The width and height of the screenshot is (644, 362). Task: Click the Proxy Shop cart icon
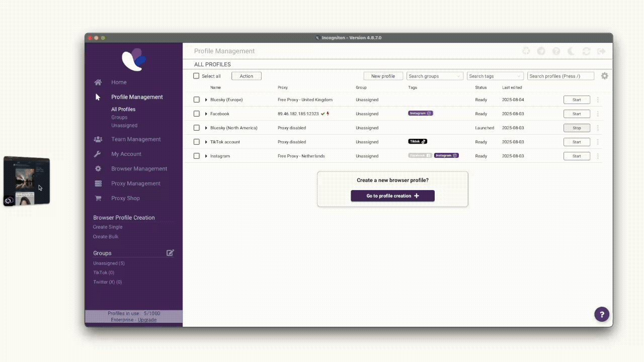tap(98, 198)
